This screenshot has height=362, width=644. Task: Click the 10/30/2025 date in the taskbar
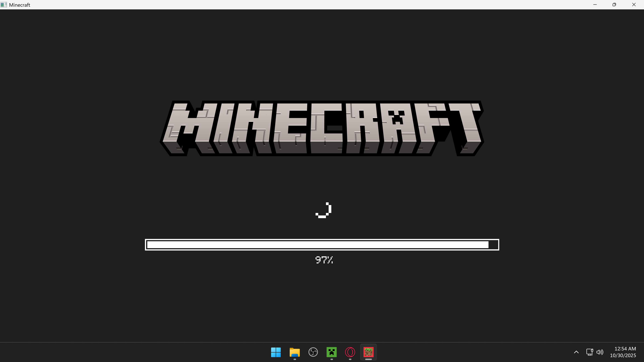coord(623,355)
